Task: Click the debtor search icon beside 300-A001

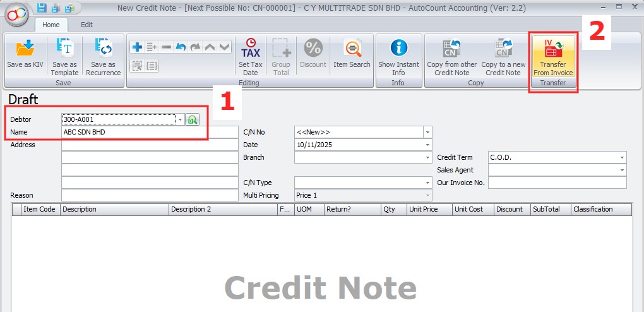Action: [x=192, y=119]
